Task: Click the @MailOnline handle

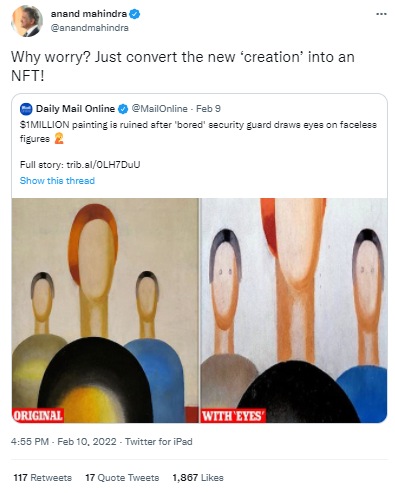Action: (159, 109)
